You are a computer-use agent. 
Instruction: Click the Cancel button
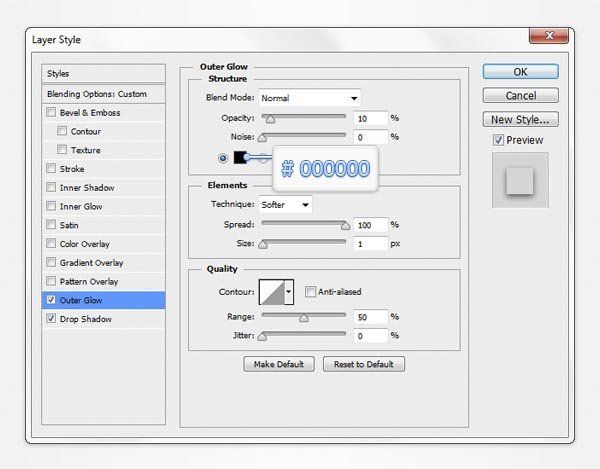pos(520,96)
